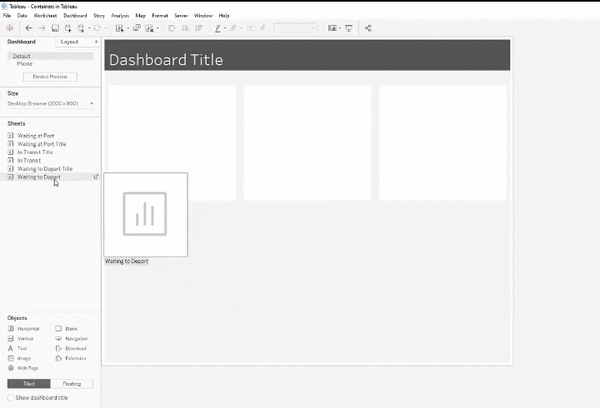Image resolution: width=600 pixels, height=408 pixels.
Task: Pick the Text object icon
Action: pyautogui.click(x=10, y=348)
